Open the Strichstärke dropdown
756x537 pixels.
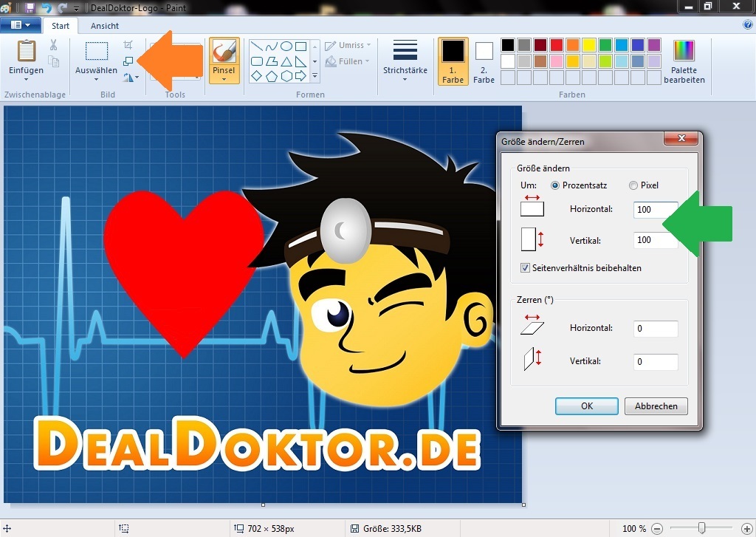click(x=405, y=79)
